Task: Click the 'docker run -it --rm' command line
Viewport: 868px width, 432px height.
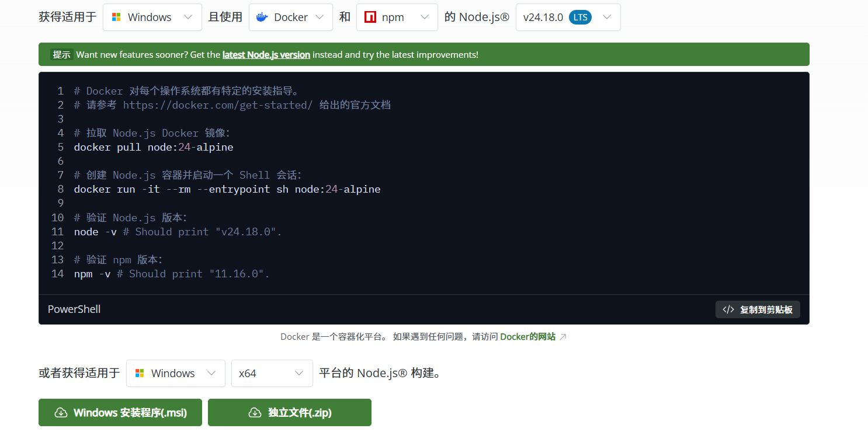Action: pos(227,189)
